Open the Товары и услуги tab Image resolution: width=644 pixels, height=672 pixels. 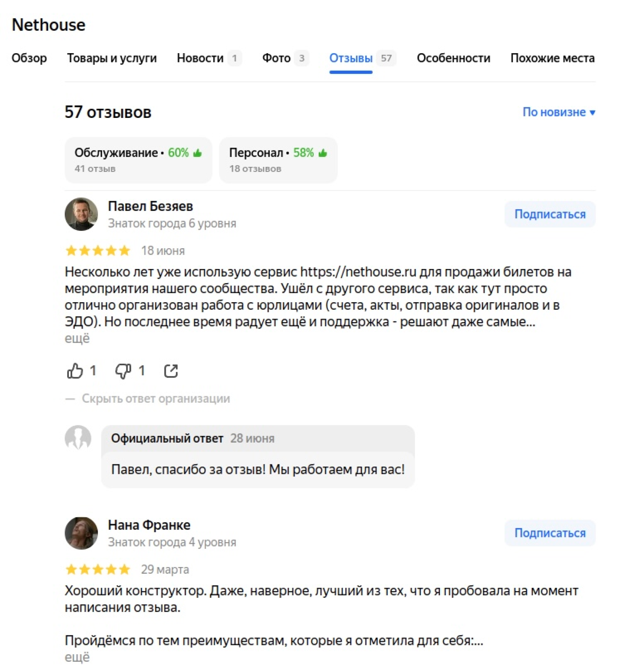tap(112, 58)
